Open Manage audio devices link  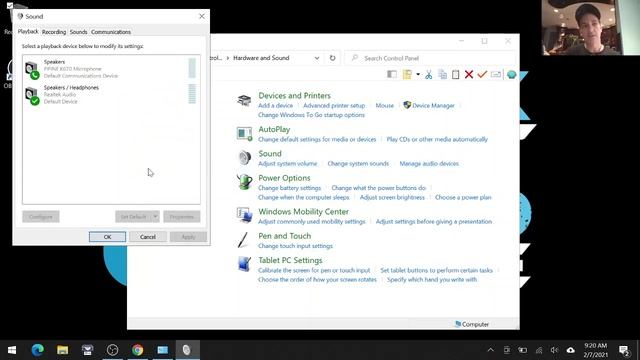pos(429,163)
